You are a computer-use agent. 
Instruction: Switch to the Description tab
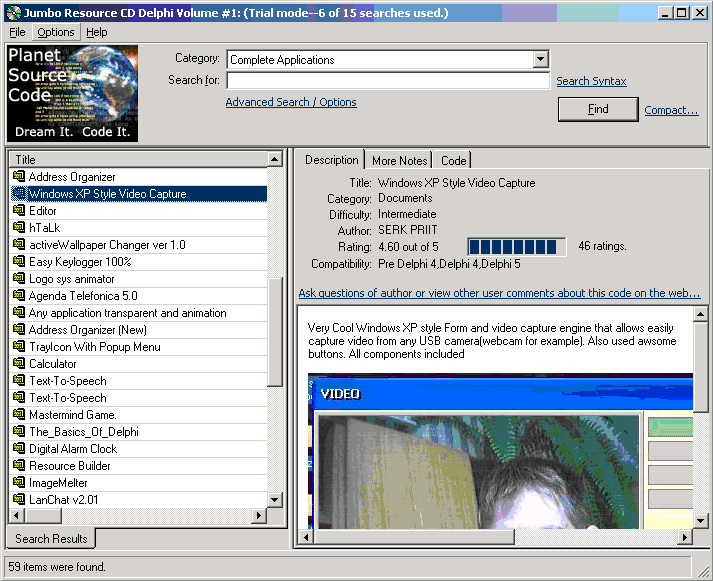point(331,160)
